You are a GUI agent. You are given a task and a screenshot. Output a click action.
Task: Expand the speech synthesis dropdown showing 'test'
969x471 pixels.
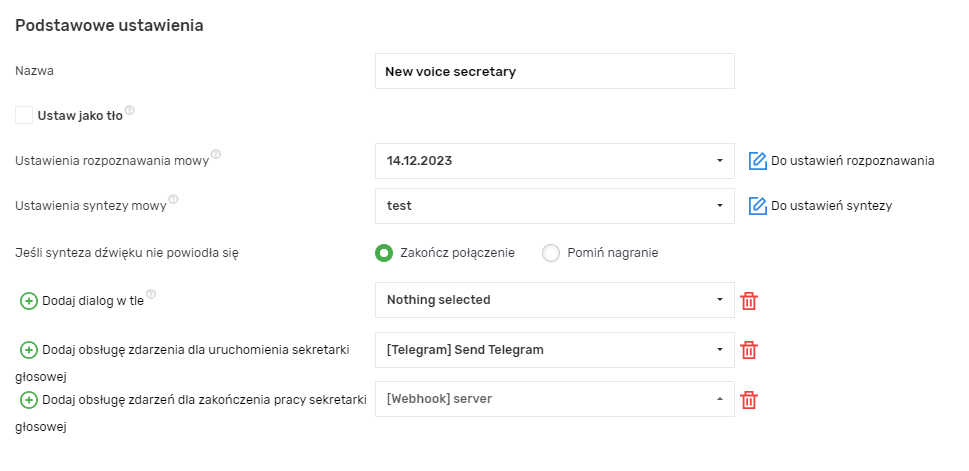pyautogui.click(x=554, y=206)
